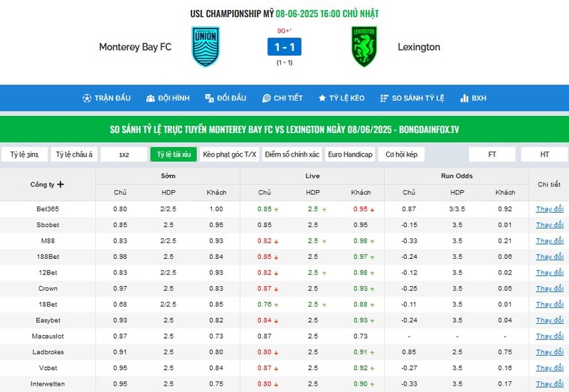Screen dimensions: 569x392
Task: Choose the FT full-time filter
Action: pyautogui.click(x=492, y=154)
